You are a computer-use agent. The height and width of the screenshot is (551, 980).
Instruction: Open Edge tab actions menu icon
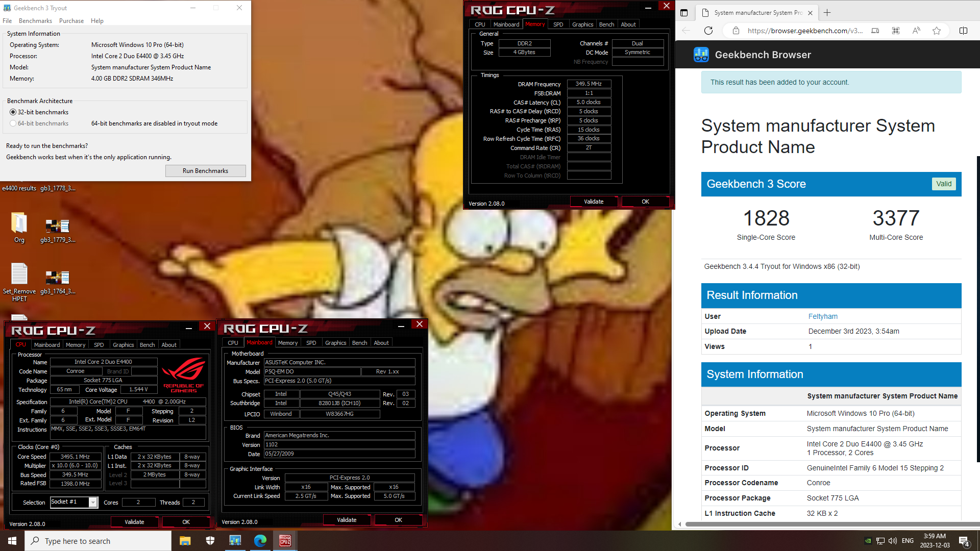tap(684, 13)
